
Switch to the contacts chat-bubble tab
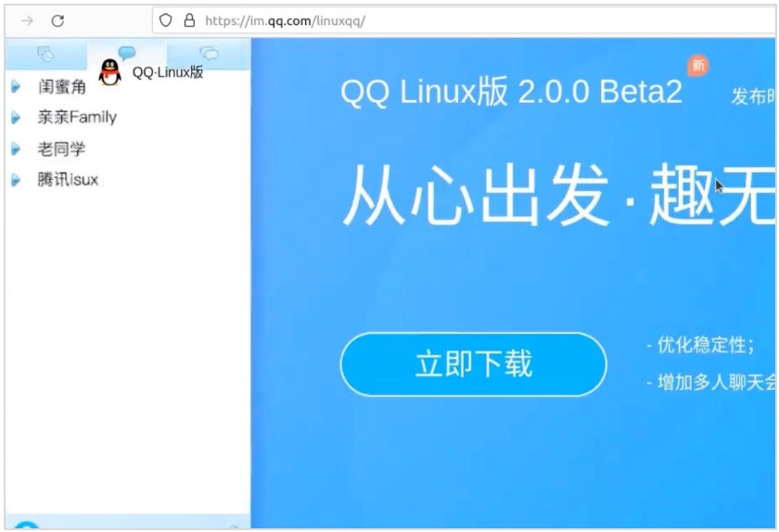[x=127, y=52]
